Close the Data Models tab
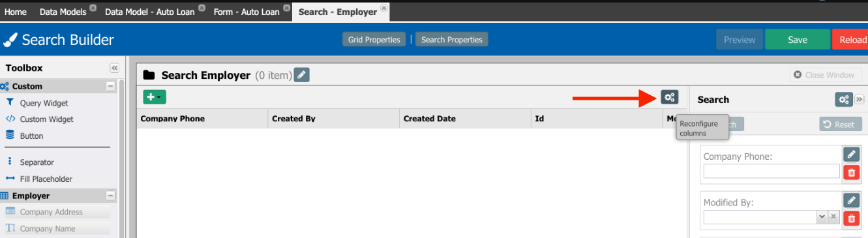The height and width of the screenshot is (238, 868). point(93,8)
